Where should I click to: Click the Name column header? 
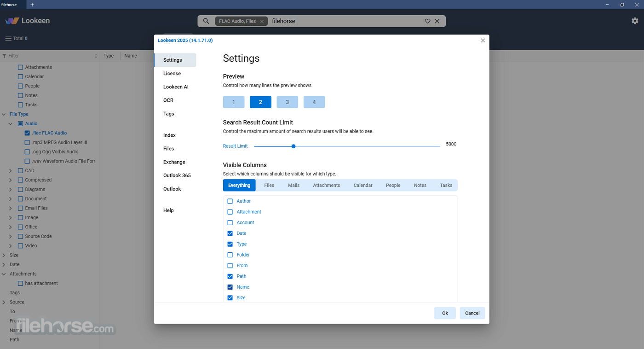click(x=131, y=56)
